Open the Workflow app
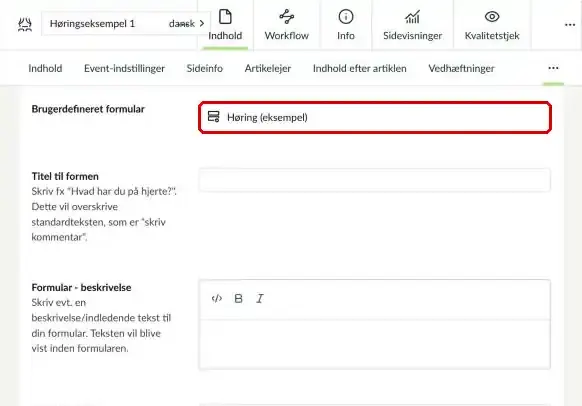The width and height of the screenshot is (582, 406). click(x=287, y=25)
